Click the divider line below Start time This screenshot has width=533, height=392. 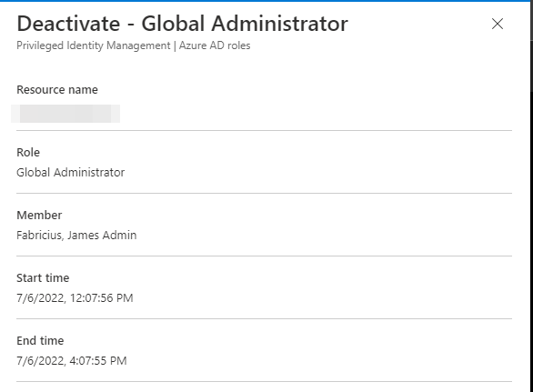pos(264,318)
